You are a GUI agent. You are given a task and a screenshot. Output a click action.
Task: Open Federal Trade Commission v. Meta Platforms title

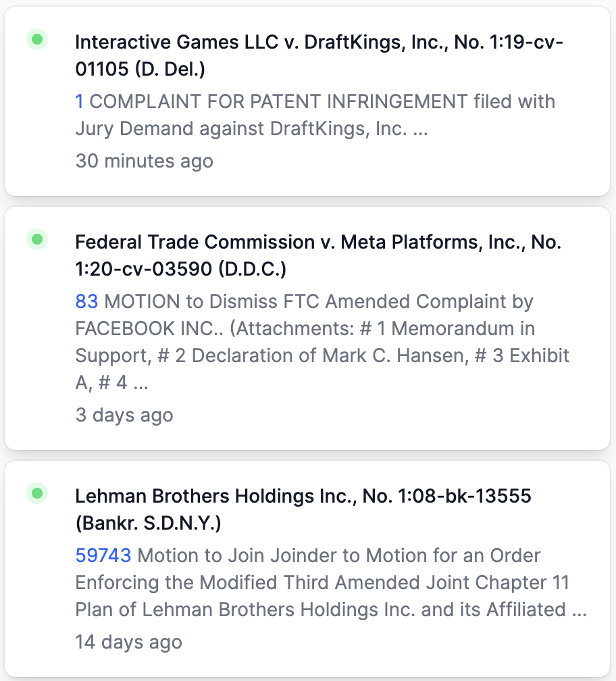point(318,255)
